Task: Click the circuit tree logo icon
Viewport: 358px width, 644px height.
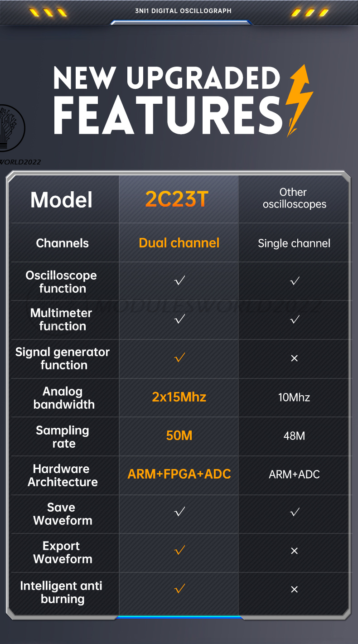Action: [x=10, y=127]
